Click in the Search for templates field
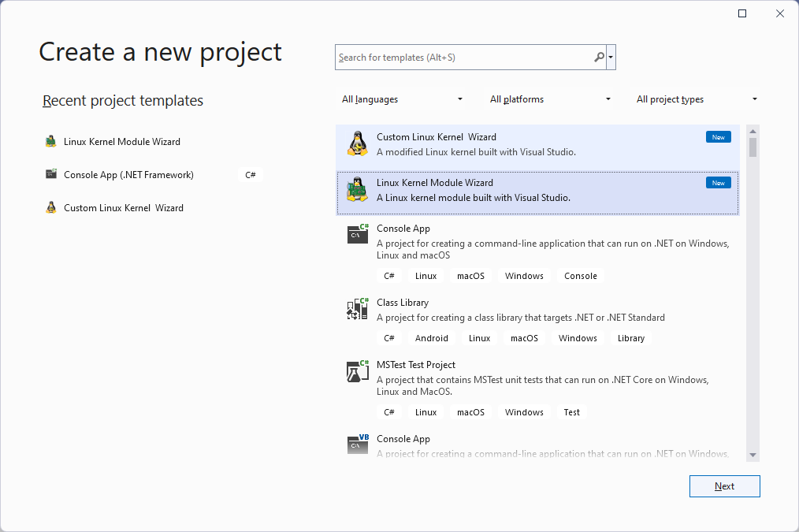This screenshot has height=532, width=799. pos(463,58)
